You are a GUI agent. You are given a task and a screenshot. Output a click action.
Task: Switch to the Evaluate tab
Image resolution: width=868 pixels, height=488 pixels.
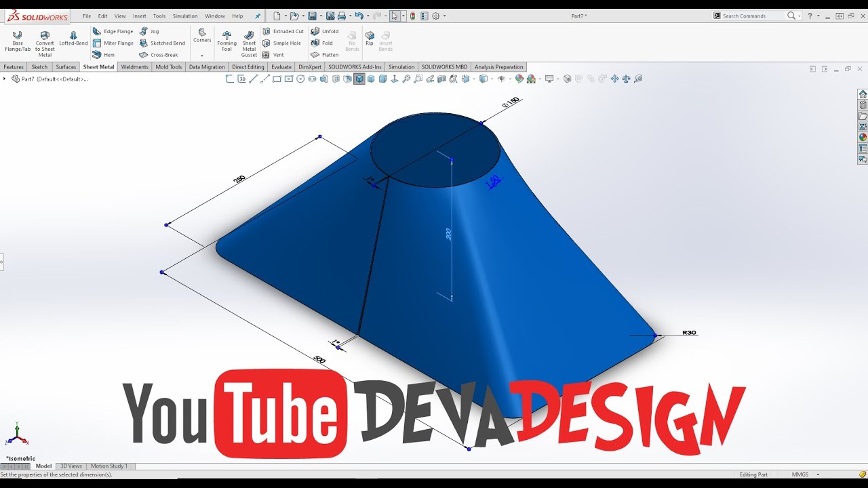281,67
